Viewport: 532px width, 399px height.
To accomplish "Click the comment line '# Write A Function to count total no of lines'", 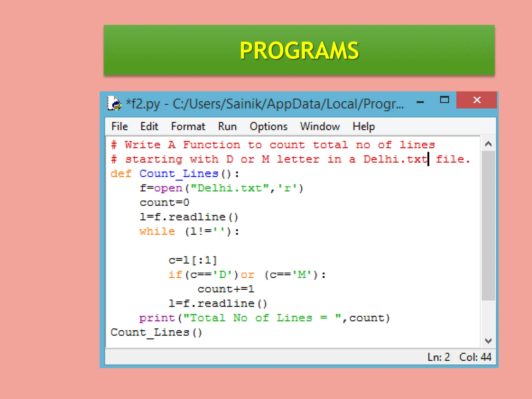I will click(x=273, y=145).
